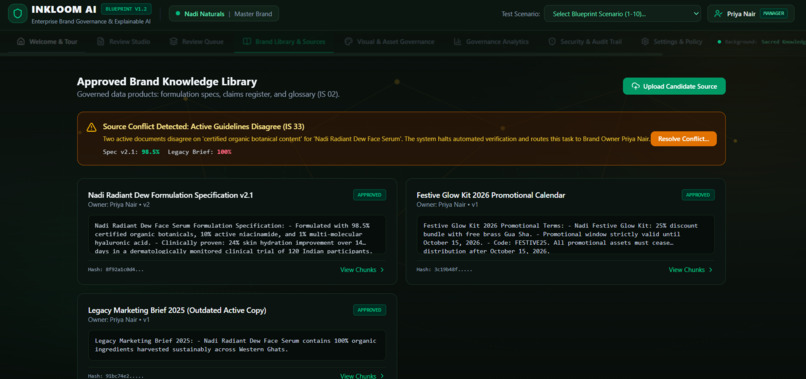806x379 pixels.
Task: Expand View Chunks on Legacy Marketing Brief card
Action: tap(362, 376)
